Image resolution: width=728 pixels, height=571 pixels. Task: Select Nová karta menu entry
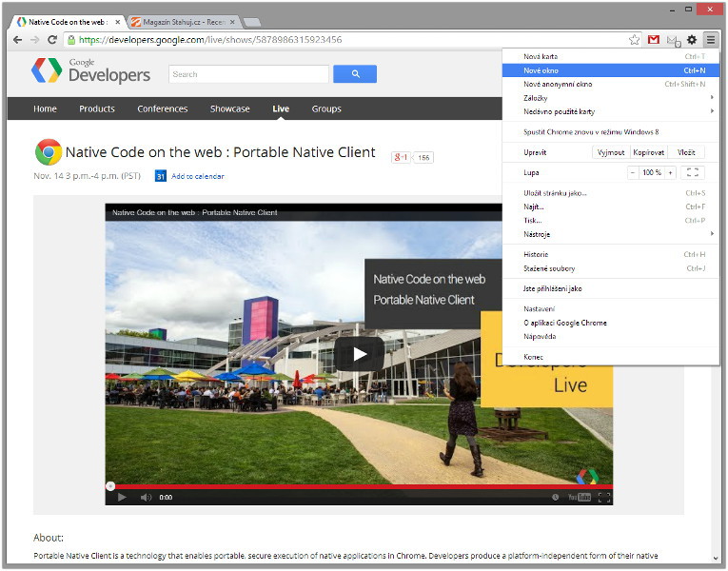click(x=611, y=56)
